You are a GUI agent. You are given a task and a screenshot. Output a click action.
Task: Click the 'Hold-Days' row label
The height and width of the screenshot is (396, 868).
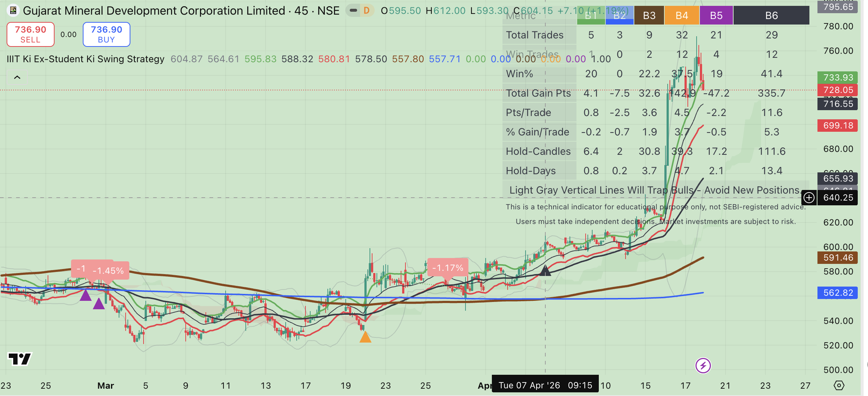[x=531, y=171]
